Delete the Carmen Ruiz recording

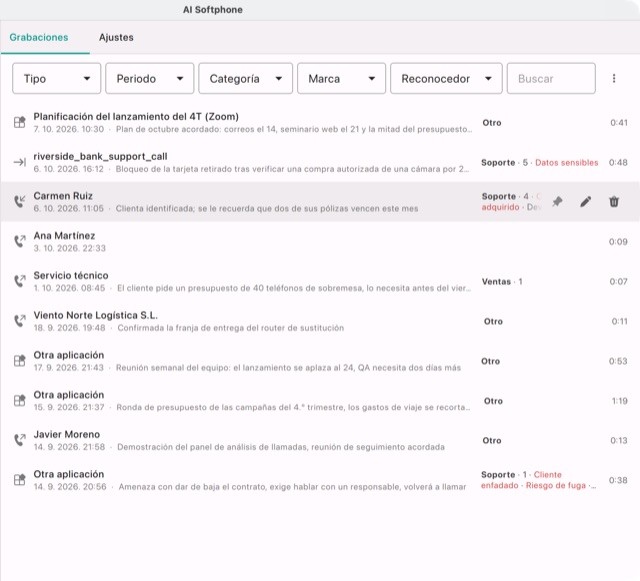(614, 202)
